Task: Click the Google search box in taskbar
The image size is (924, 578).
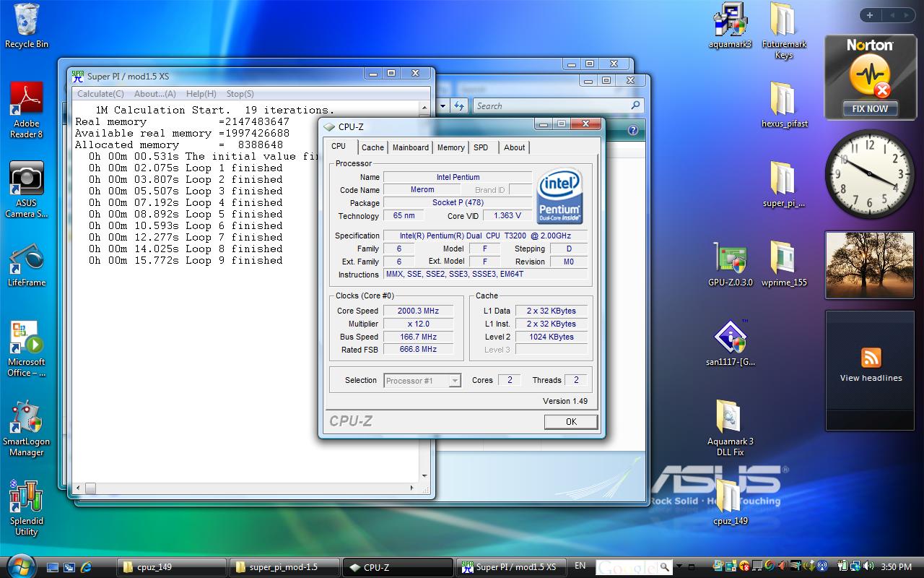Action: [x=627, y=567]
